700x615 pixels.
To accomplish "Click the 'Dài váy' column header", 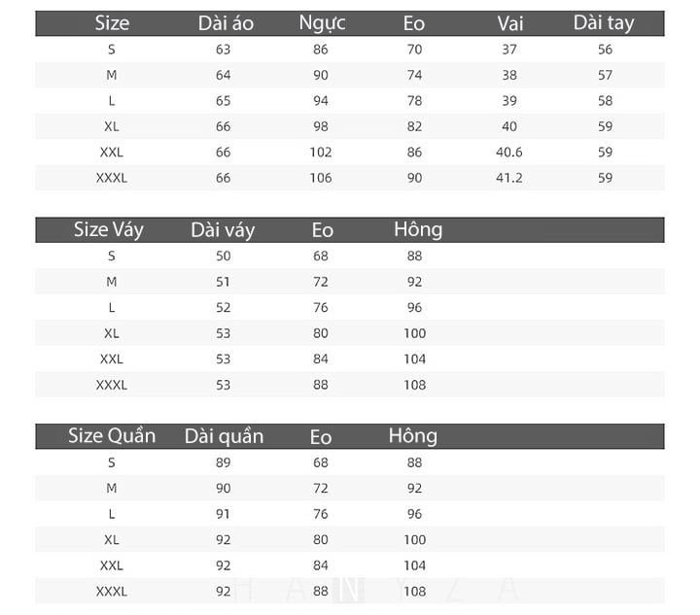I will (223, 230).
